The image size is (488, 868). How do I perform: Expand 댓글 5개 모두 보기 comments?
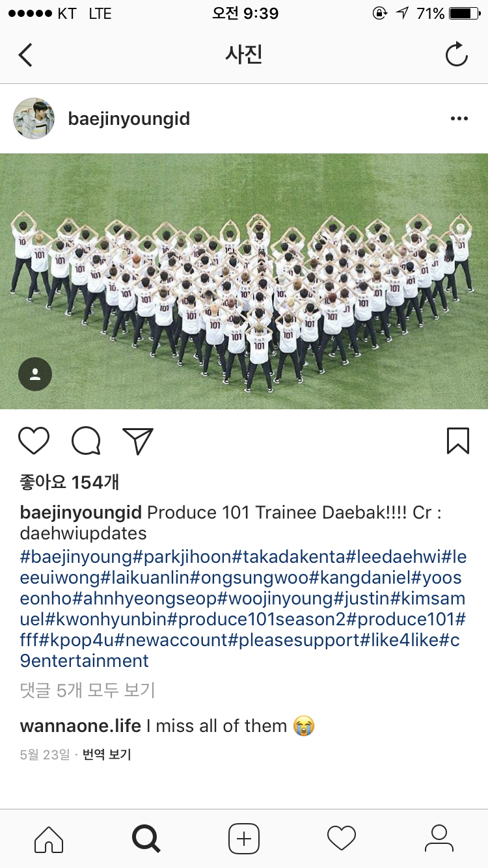pyautogui.click(x=88, y=690)
